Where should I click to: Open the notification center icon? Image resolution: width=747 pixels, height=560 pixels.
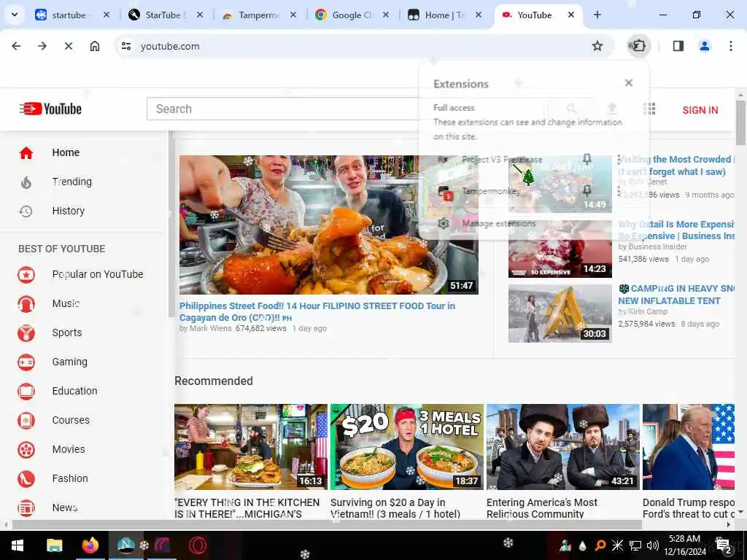(723, 545)
